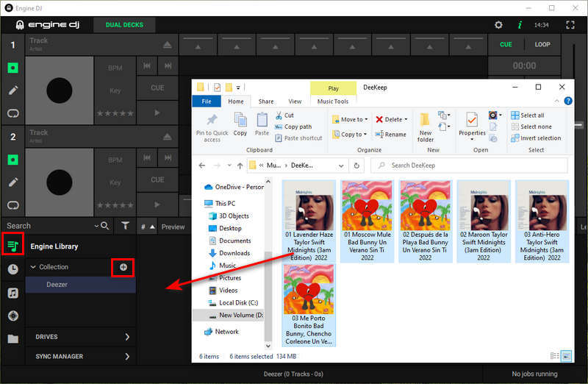Refresh the DeeKeep folder

(x=356, y=166)
